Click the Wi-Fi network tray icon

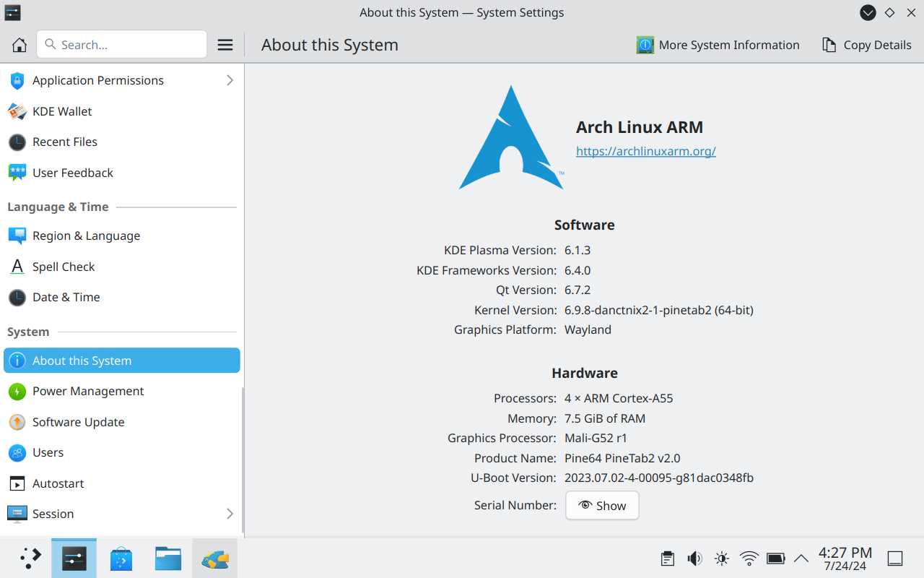point(749,558)
